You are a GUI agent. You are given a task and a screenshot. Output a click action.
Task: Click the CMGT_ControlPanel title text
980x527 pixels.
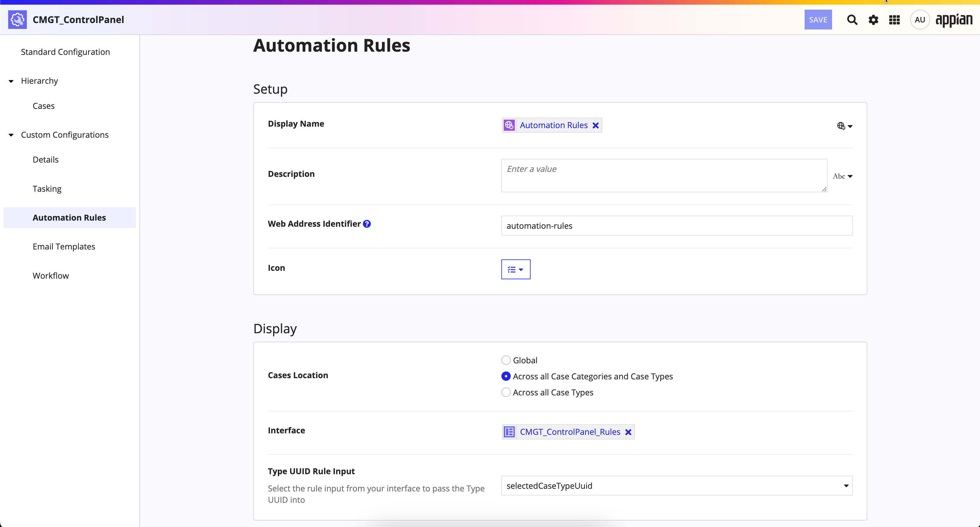79,20
